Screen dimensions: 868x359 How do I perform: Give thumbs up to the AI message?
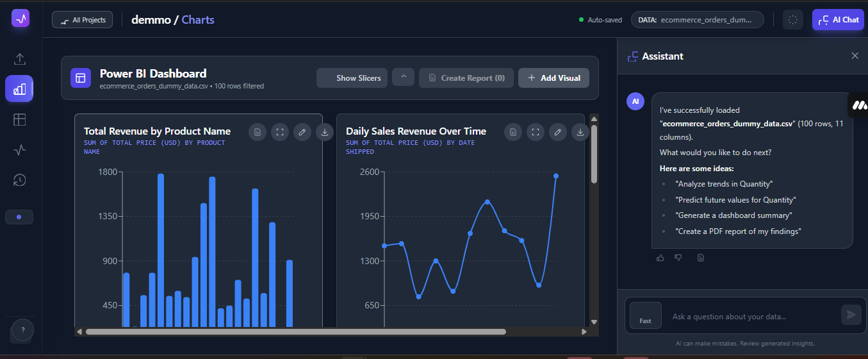point(660,258)
